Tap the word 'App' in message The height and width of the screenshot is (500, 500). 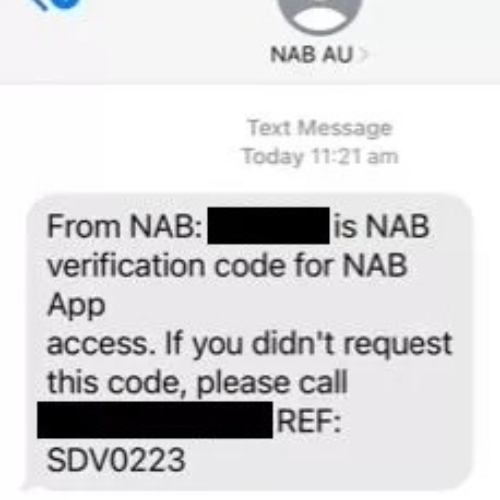(76, 306)
